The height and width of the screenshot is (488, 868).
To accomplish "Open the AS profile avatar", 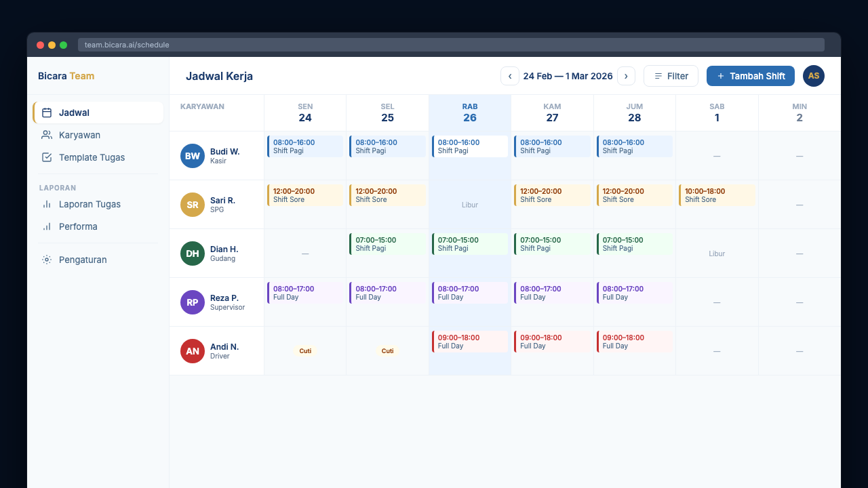I will (x=813, y=76).
